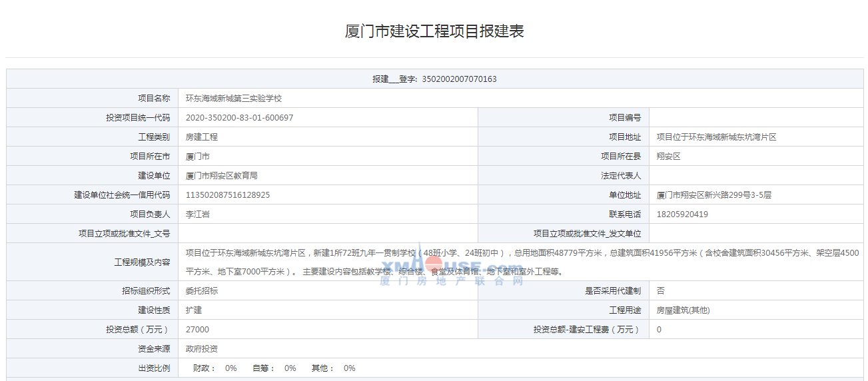Click the page title 厦门市建设工程项目报建表
Viewport: 868px width, 381px height.
click(434, 31)
